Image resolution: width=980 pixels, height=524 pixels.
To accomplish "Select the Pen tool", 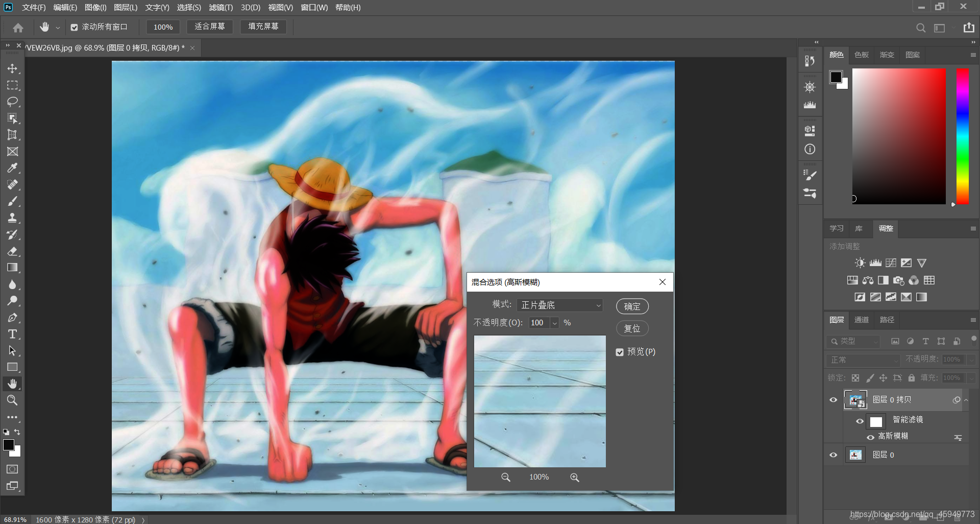I will 12,318.
